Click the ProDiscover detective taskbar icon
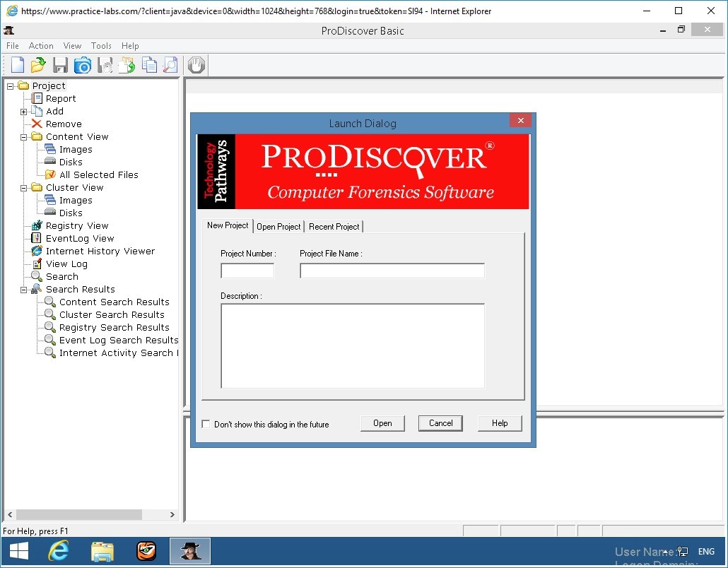Screen dimensions: 728x568 click(190, 551)
